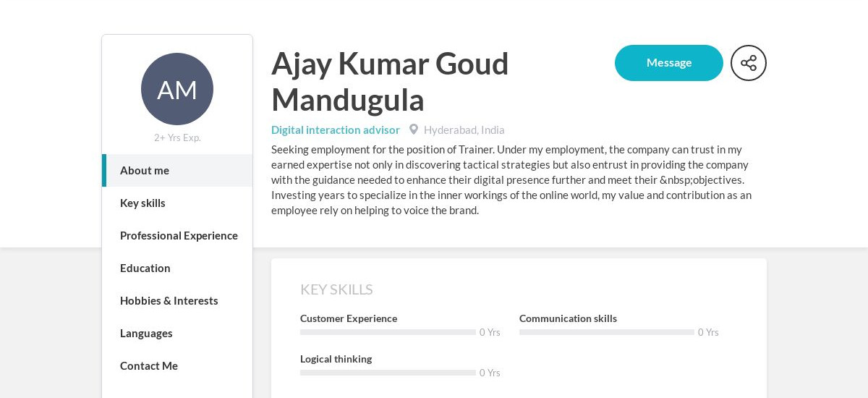Click the profile summary paragraph

point(511,179)
